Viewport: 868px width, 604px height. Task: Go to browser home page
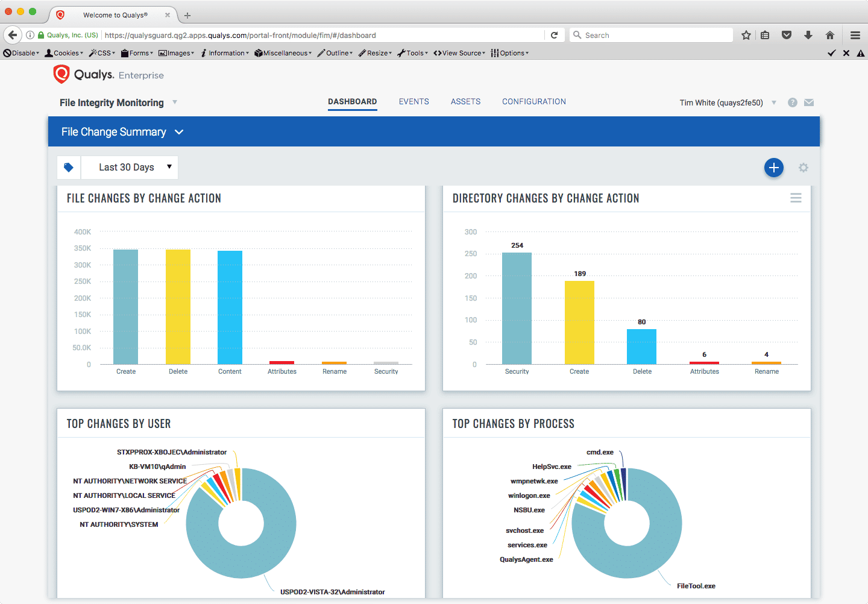(x=830, y=35)
